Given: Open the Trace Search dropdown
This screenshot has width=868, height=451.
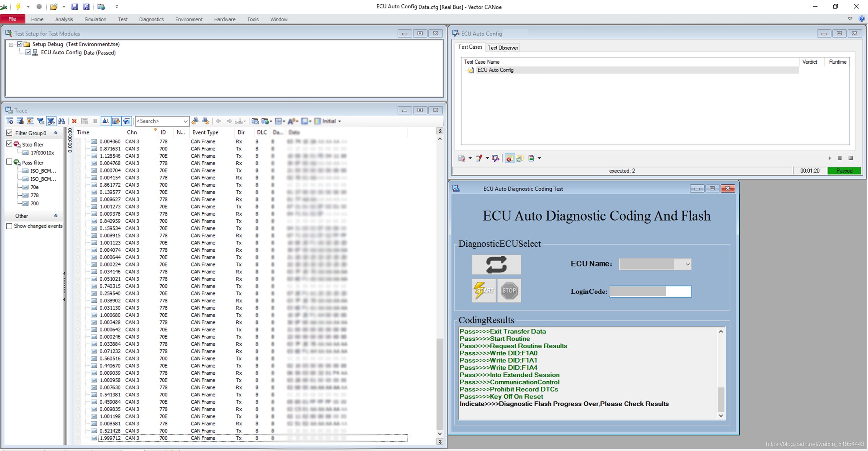Looking at the screenshot, I should [185, 121].
